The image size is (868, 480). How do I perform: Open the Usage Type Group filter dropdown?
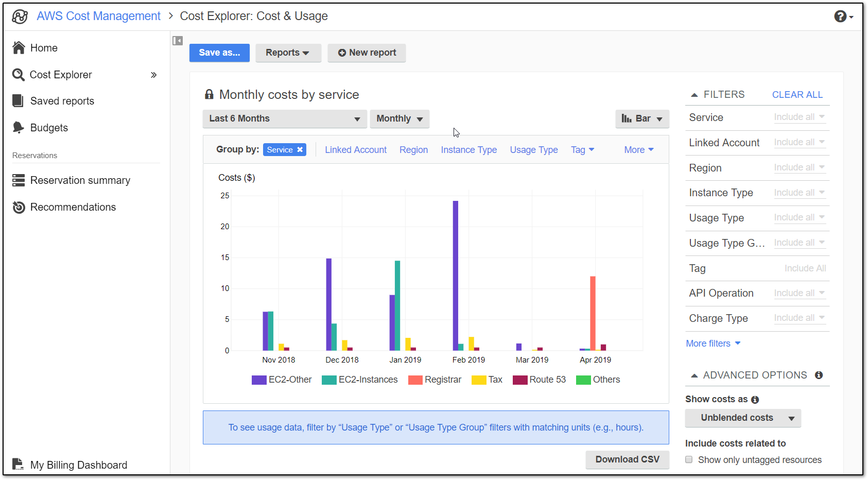point(800,243)
